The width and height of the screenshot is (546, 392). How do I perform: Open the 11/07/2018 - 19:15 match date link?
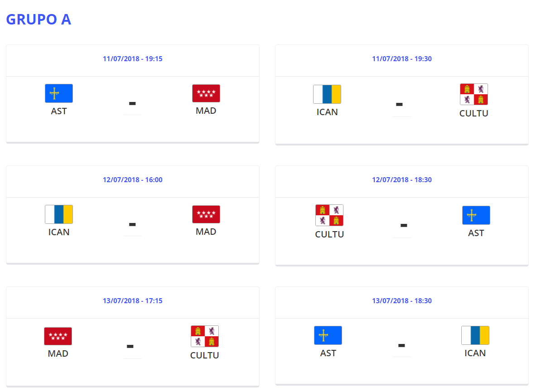133,59
